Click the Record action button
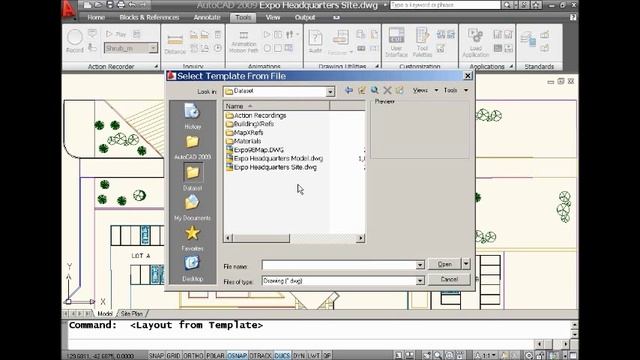The width and height of the screenshot is (640, 360). tap(75, 41)
